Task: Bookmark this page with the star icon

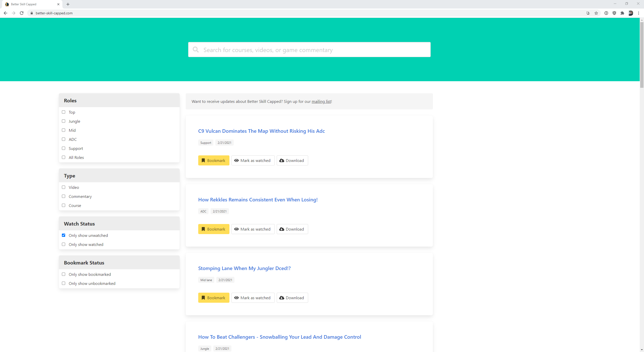Action: pyautogui.click(x=596, y=13)
